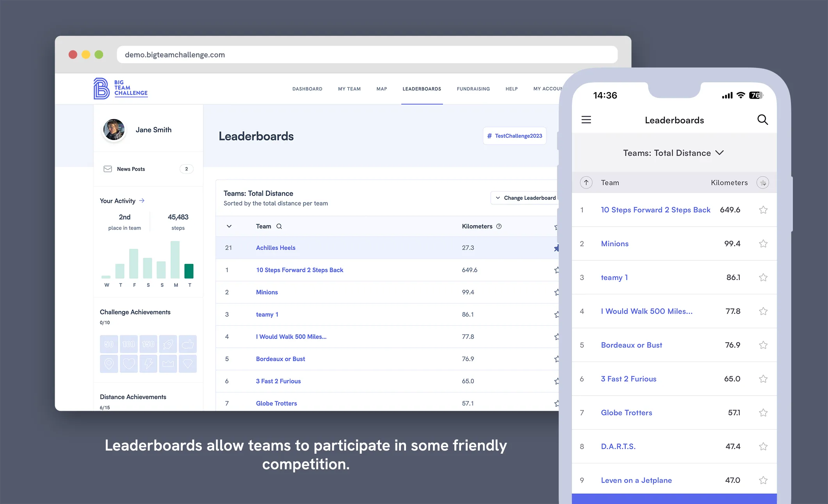The width and height of the screenshot is (828, 504).
Task: Open the mobile hamburger menu
Action: pyautogui.click(x=586, y=120)
